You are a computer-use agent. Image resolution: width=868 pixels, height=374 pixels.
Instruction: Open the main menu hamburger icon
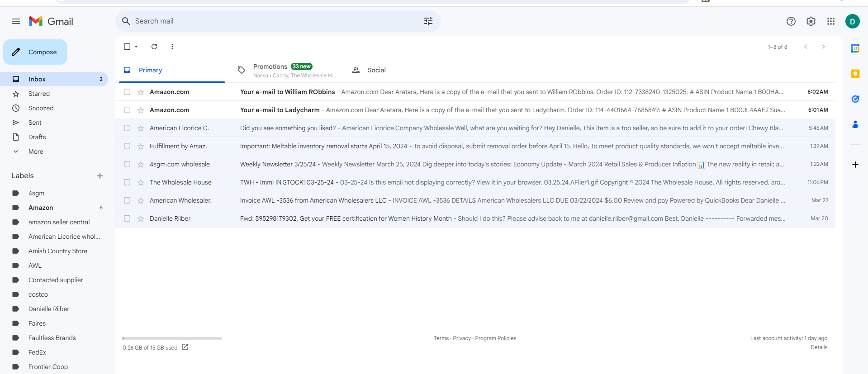tap(16, 21)
